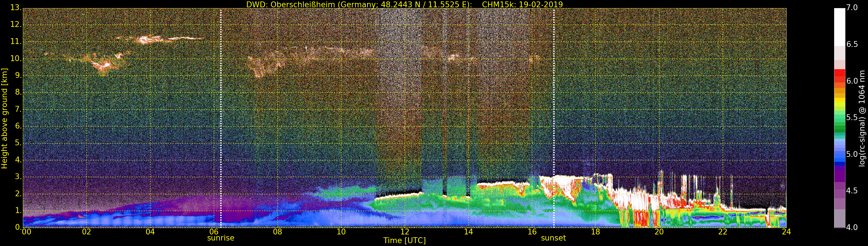Click the 'CHM15k: 19-02-2019' title portion
This screenshot has height=246, width=868.
(522, 4)
